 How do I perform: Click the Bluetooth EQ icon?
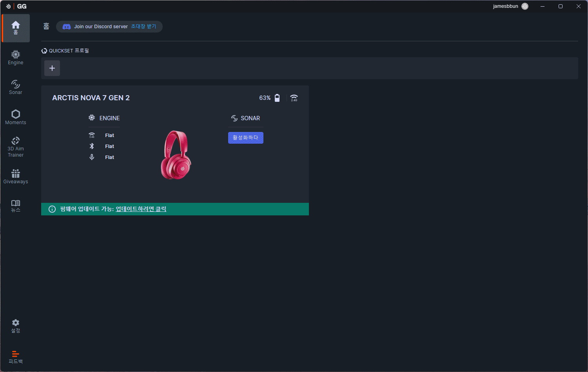tap(92, 146)
